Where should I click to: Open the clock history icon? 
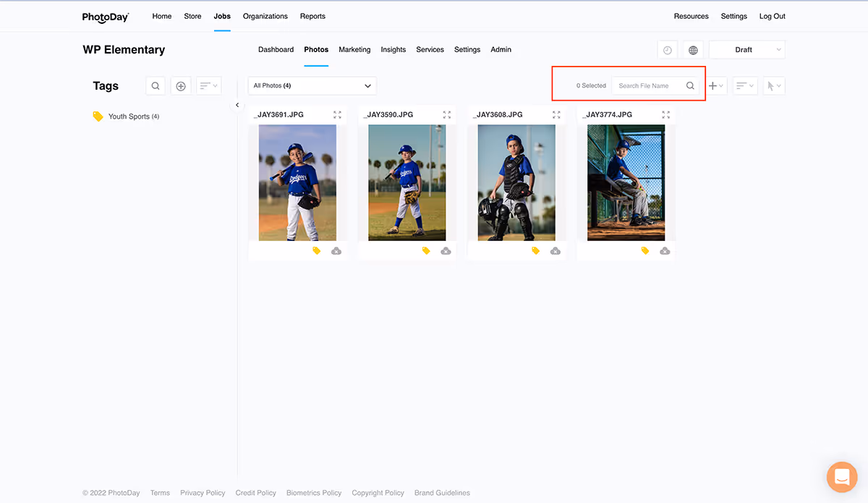coord(668,50)
